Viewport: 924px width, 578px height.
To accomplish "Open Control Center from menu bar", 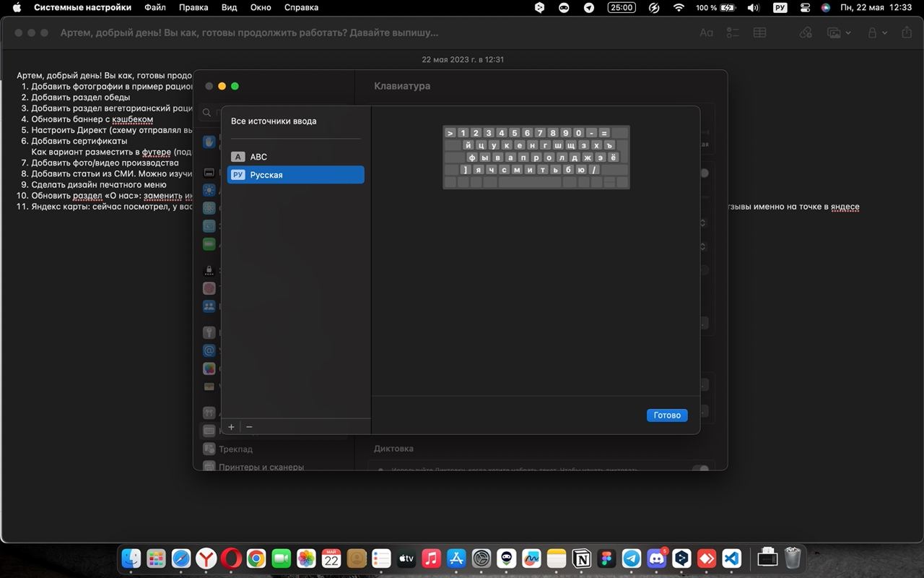I will coord(806,7).
